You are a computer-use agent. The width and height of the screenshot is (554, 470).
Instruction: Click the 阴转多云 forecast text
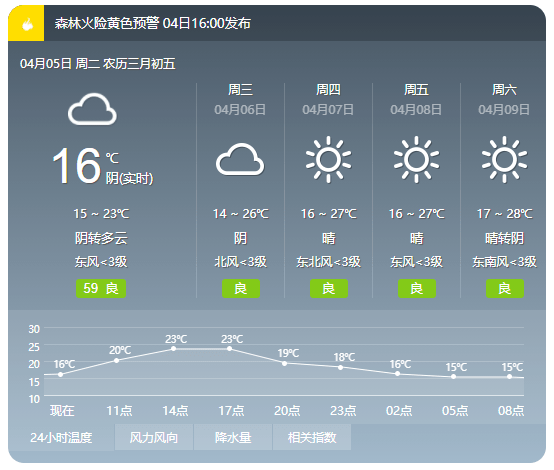click(x=101, y=238)
